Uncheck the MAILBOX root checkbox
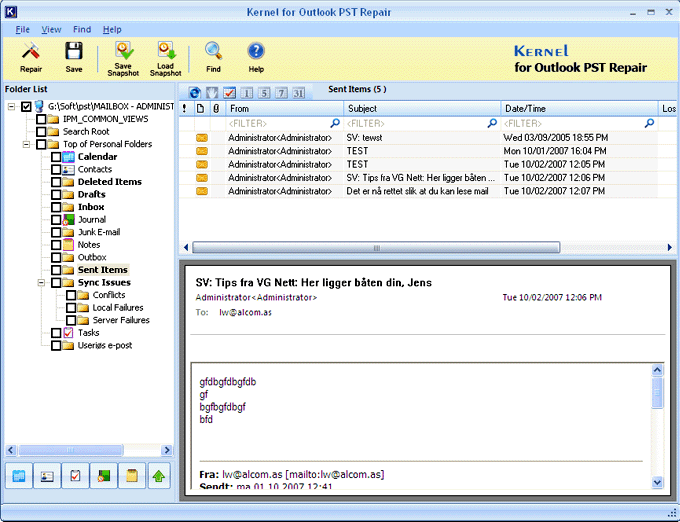 26,106
